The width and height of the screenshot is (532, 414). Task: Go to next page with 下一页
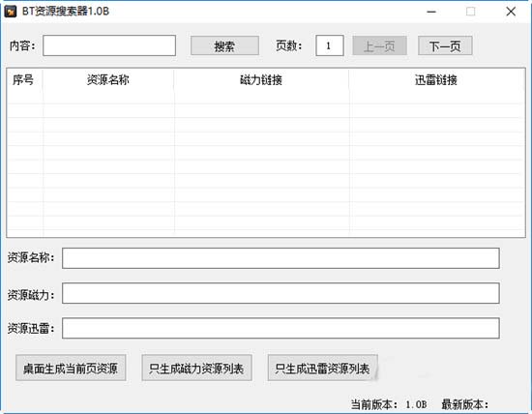pyautogui.click(x=445, y=45)
